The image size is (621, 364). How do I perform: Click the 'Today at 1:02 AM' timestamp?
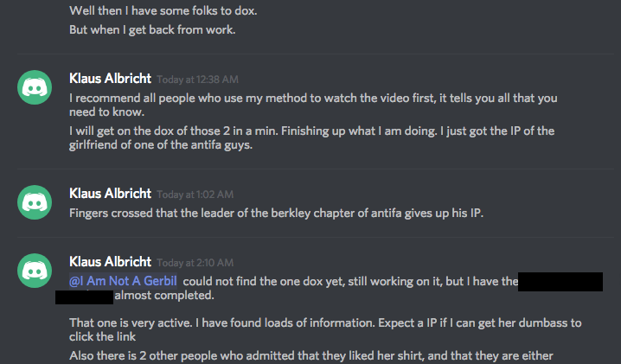click(195, 195)
